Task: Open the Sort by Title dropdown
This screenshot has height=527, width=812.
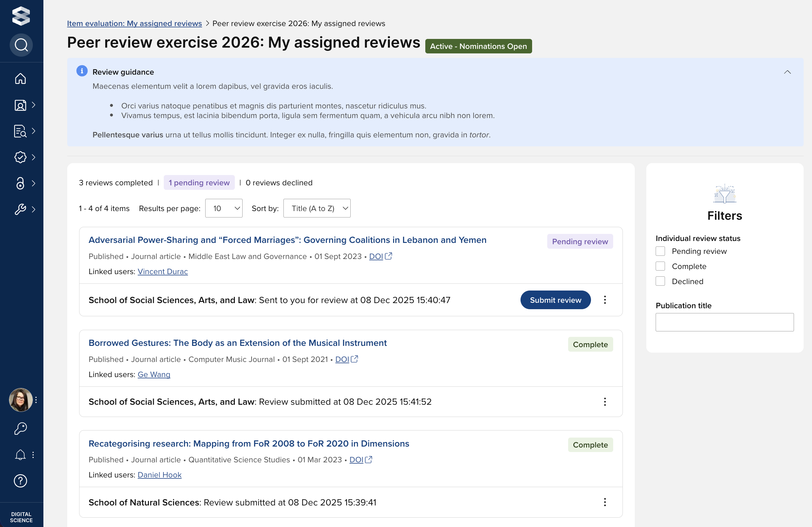Action: point(317,208)
